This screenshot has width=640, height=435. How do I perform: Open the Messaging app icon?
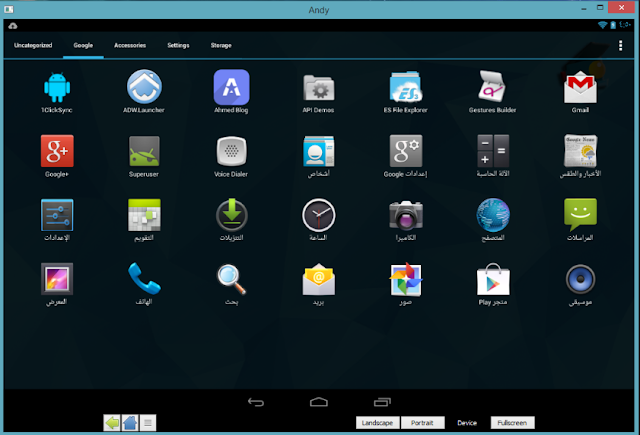tap(580, 215)
